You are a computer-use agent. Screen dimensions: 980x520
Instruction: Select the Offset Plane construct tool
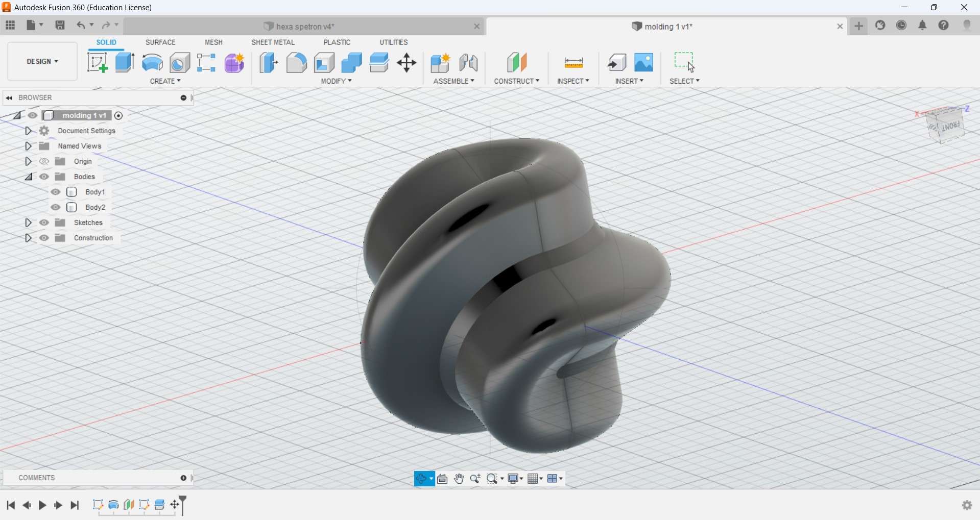[517, 63]
